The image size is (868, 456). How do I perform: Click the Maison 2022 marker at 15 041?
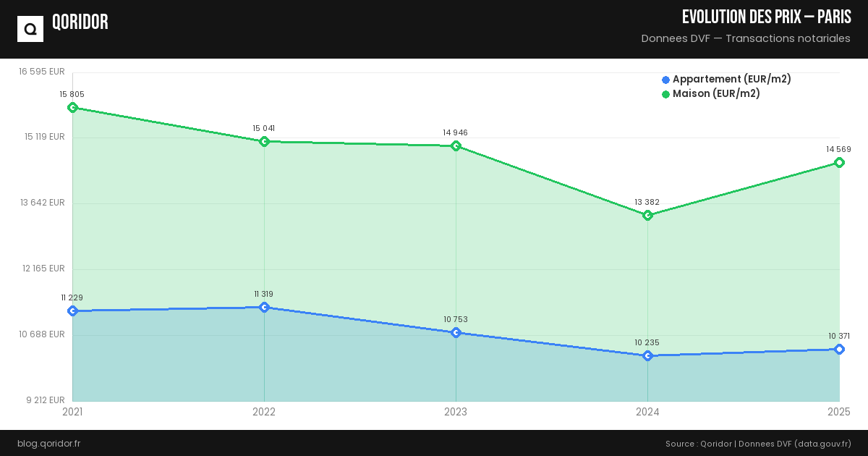click(264, 141)
